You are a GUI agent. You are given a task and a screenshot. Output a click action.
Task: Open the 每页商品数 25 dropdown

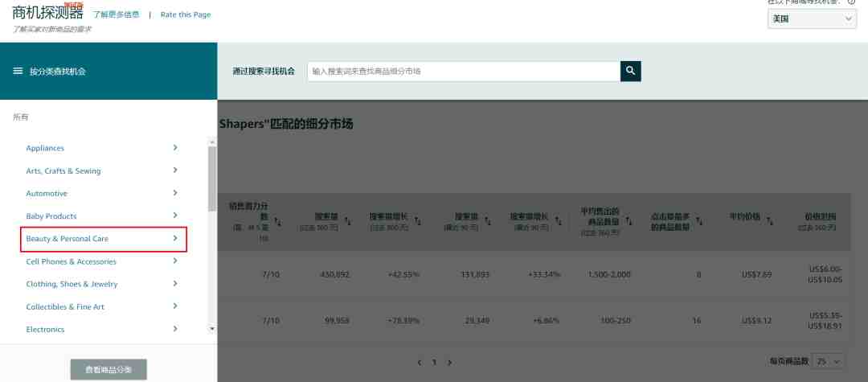pyautogui.click(x=828, y=361)
